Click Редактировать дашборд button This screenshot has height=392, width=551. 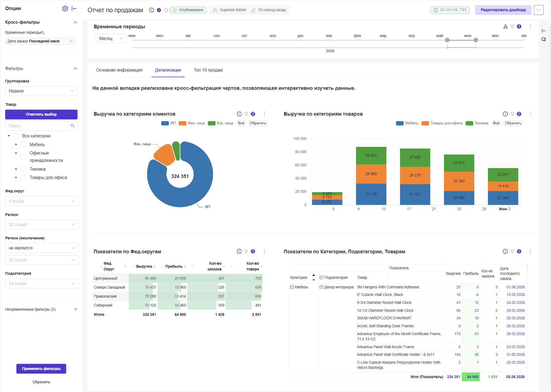pos(503,10)
